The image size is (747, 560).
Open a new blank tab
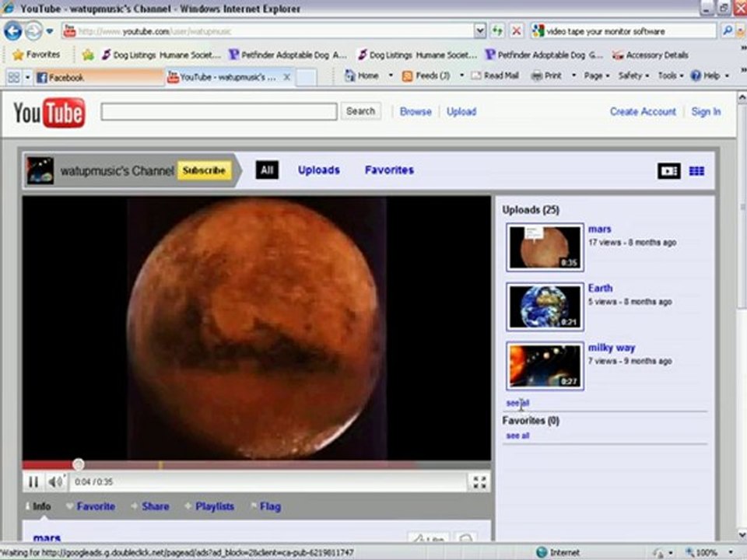click(x=307, y=77)
